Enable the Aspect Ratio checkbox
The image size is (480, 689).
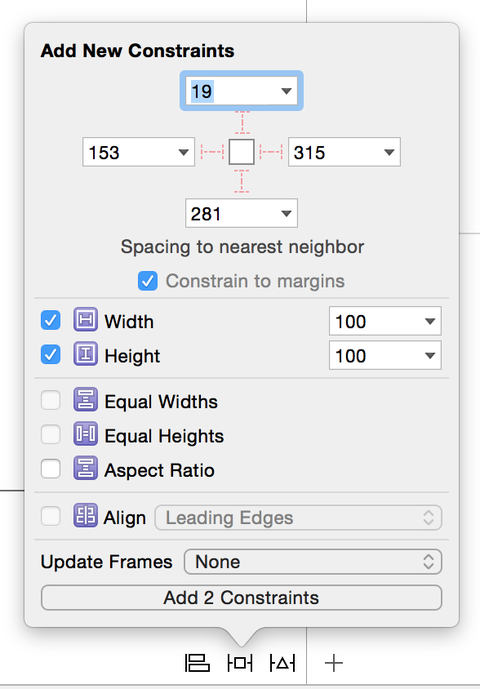click(51, 468)
